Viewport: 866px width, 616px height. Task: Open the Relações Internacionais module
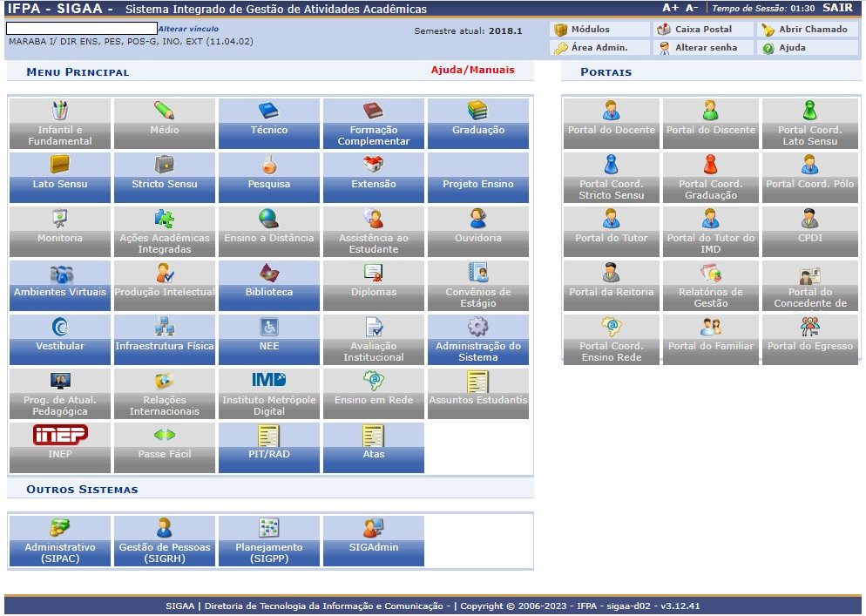click(x=165, y=393)
